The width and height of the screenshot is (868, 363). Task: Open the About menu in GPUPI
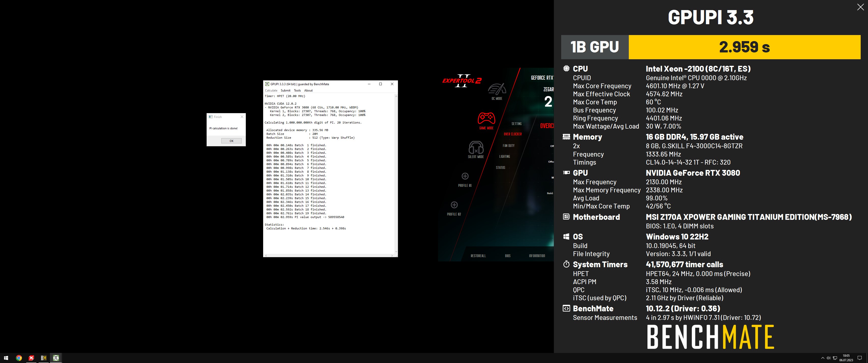308,90
